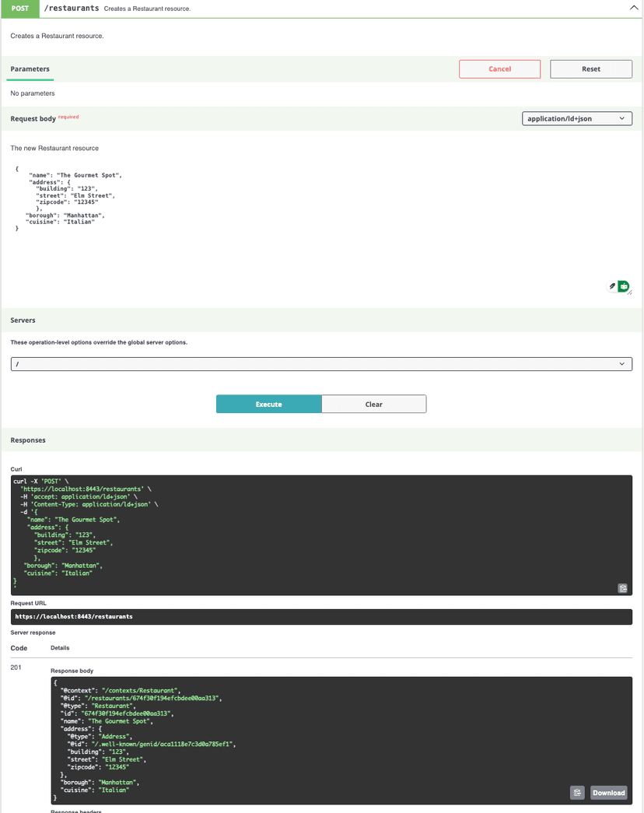Copy the 201 response body to clipboard
This screenshot has width=644, height=813.
click(x=577, y=792)
